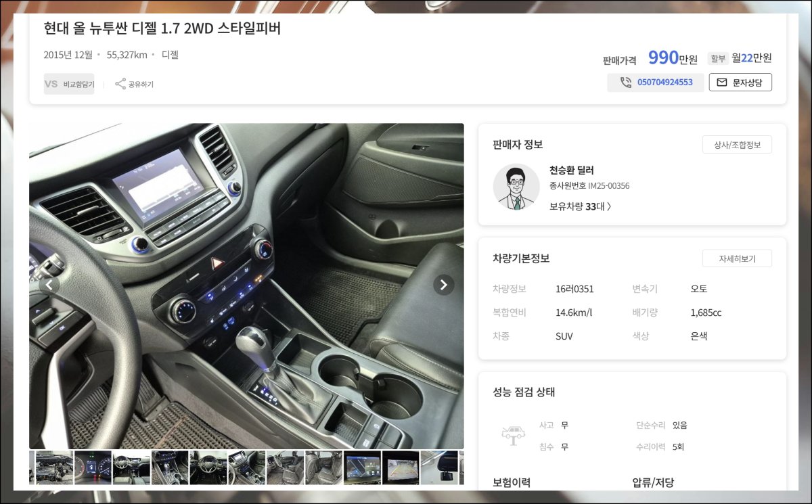
Task: Select the dashcam mirror thumbnail
Action: tap(439, 467)
